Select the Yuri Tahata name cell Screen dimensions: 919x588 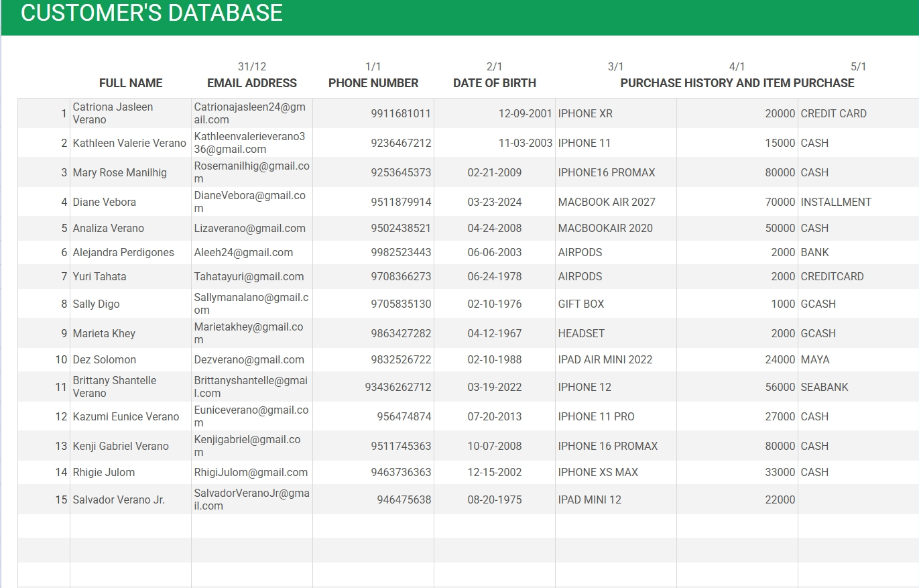coord(131,276)
